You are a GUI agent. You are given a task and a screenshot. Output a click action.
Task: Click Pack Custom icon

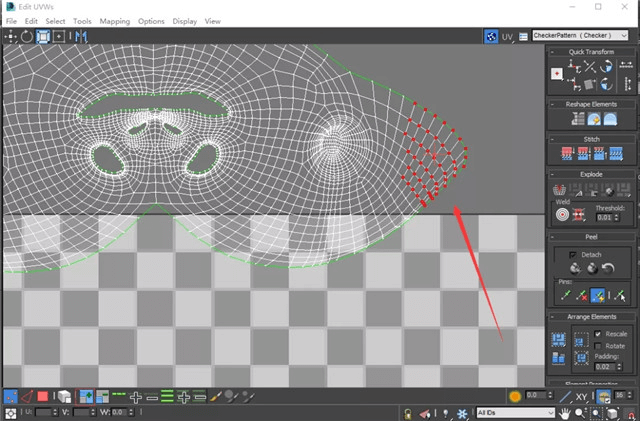[558, 340]
